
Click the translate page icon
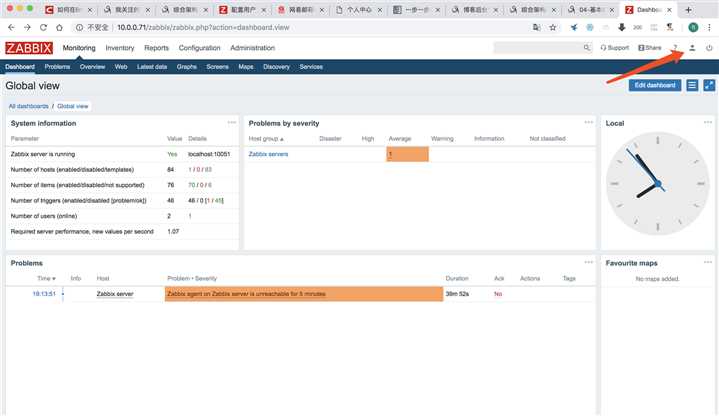(536, 28)
